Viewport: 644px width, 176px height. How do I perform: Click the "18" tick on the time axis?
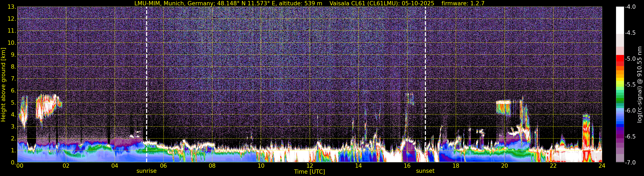[x=456, y=166]
